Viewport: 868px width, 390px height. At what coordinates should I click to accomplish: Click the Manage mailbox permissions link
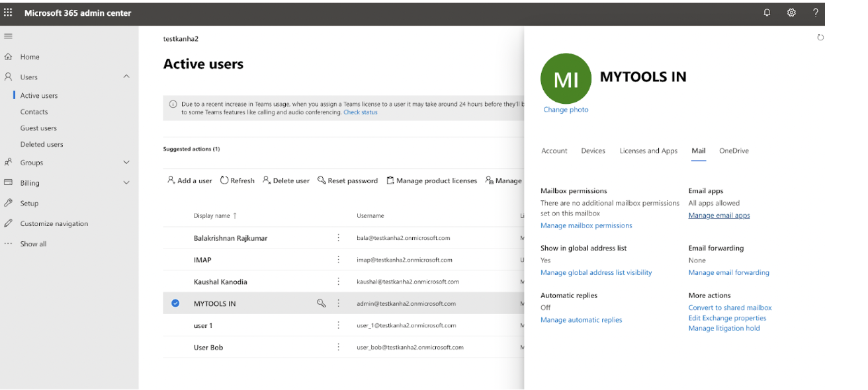click(x=586, y=225)
